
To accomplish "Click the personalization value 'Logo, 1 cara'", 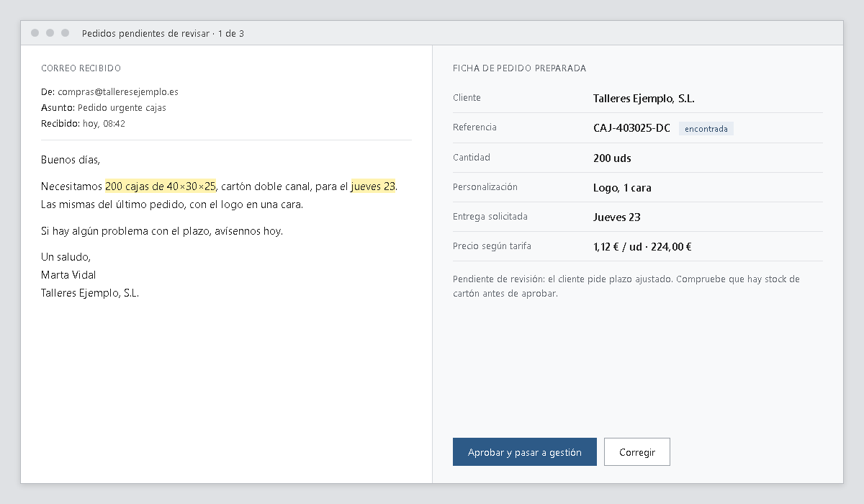I will pyautogui.click(x=622, y=188).
